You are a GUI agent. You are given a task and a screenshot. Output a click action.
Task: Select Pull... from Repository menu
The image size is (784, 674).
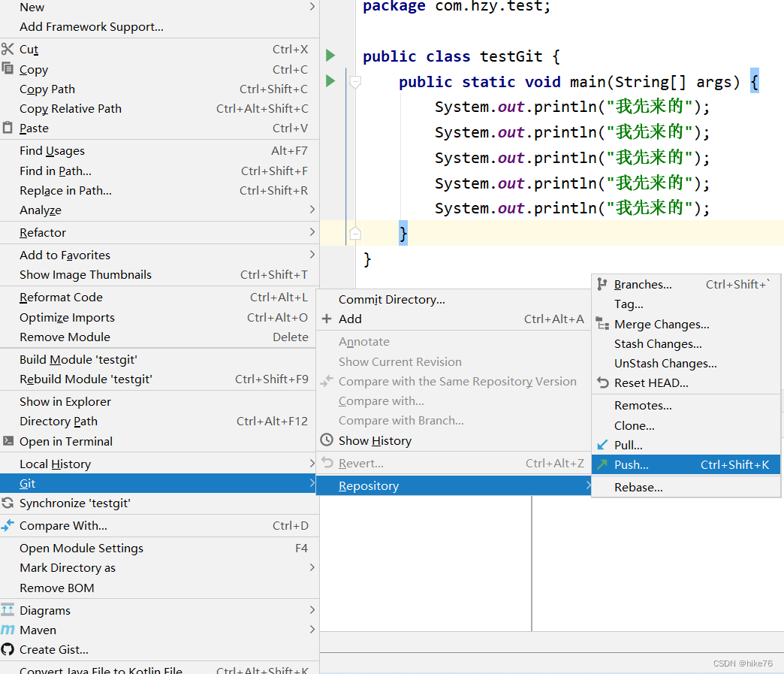point(686,445)
